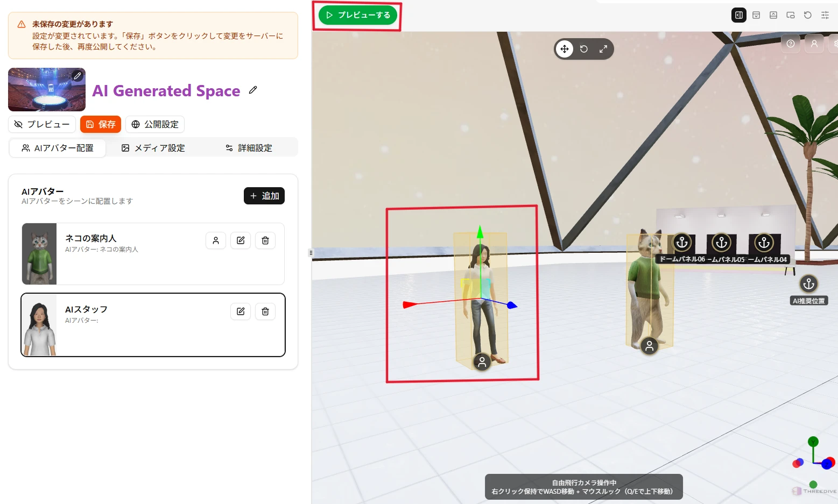
Task: Toggle the プレビュー visibility button
Action: (x=42, y=124)
